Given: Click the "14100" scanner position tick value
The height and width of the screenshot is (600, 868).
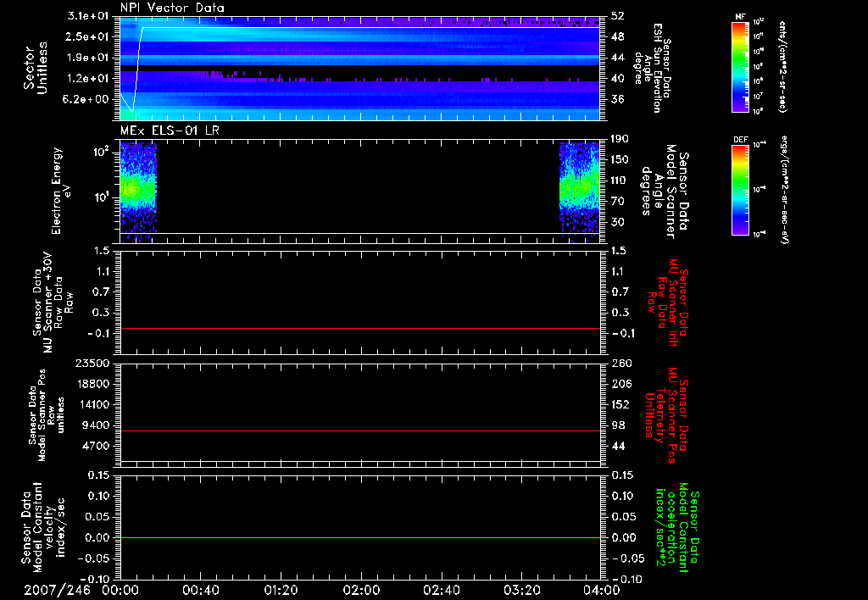Looking at the screenshot, I should click(x=92, y=404).
